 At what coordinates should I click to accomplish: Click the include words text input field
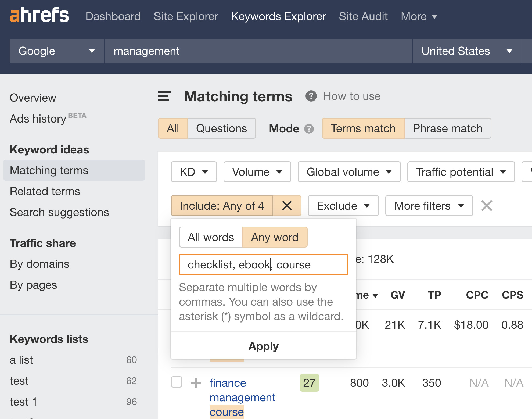coord(263,264)
